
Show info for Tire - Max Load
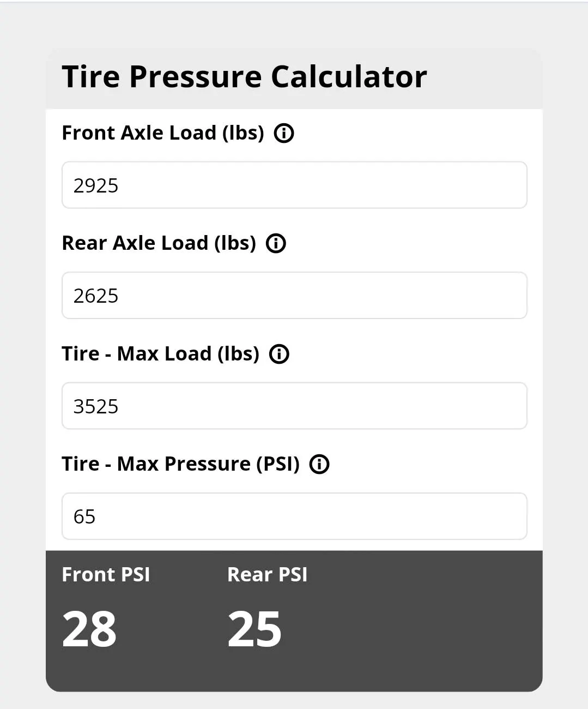click(x=279, y=354)
